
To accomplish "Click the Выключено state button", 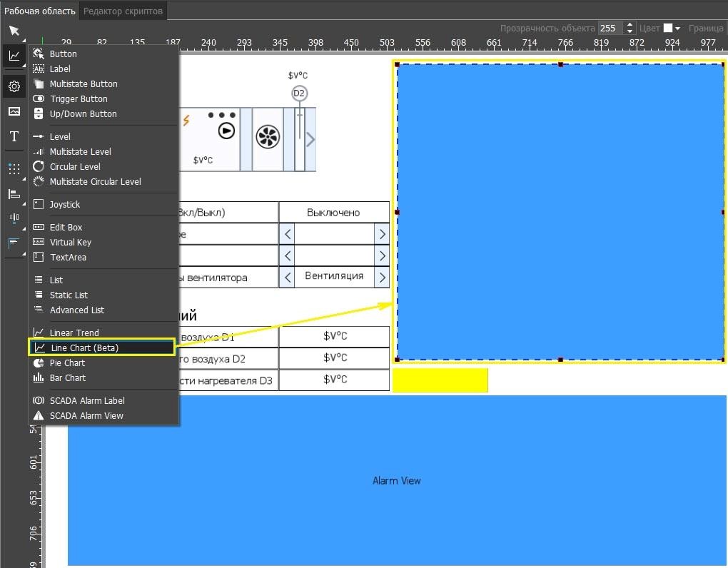I will pos(333,213).
